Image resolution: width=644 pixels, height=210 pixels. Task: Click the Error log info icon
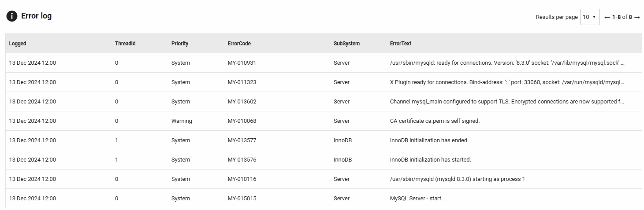pos(12,16)
